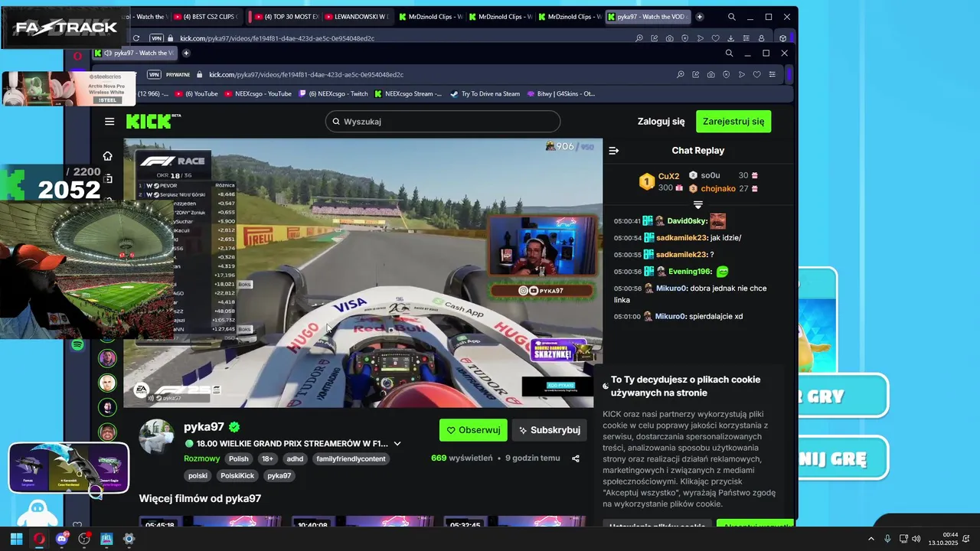
Task: Click the snapshot camera icon, front address bar
Action: pos(710,74)
